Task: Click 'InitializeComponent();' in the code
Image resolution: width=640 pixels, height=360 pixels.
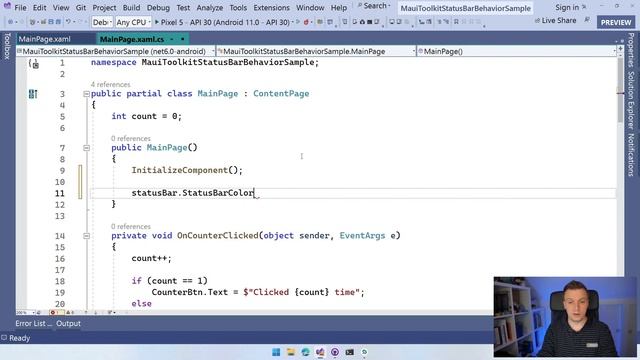Action: tap(187, 170)
